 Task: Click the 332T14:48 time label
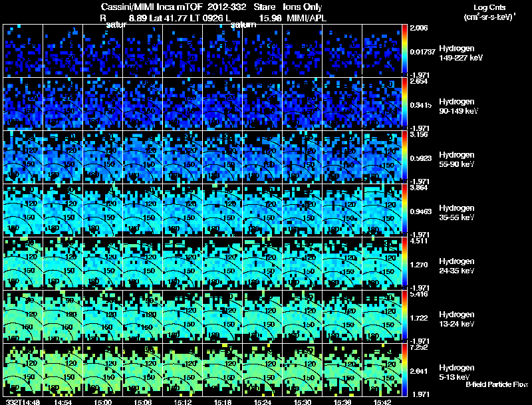coord(23,402)
